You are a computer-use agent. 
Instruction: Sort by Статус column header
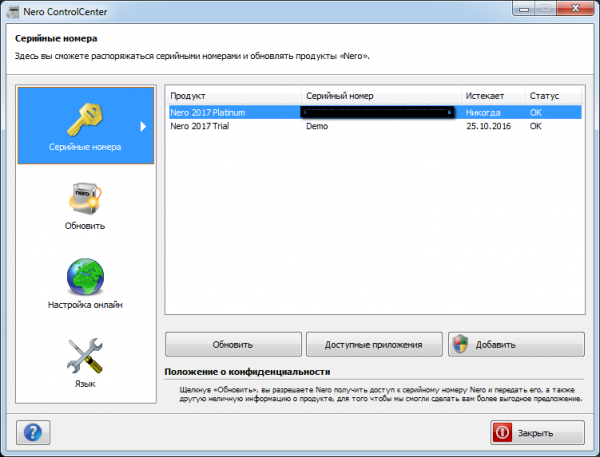553,96
